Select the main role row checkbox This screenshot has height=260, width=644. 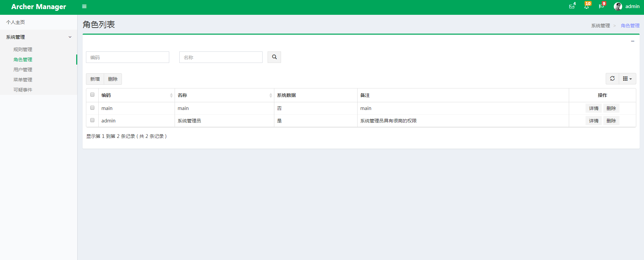[92, 108]
